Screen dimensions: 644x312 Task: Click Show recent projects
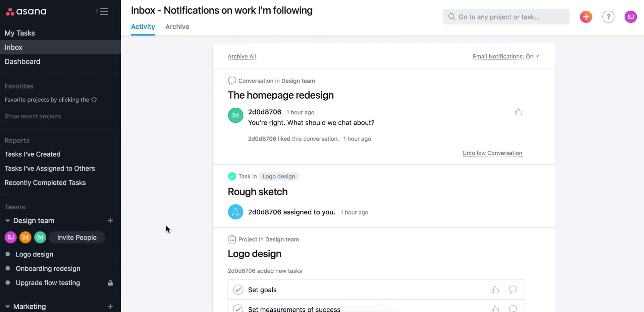33,116
